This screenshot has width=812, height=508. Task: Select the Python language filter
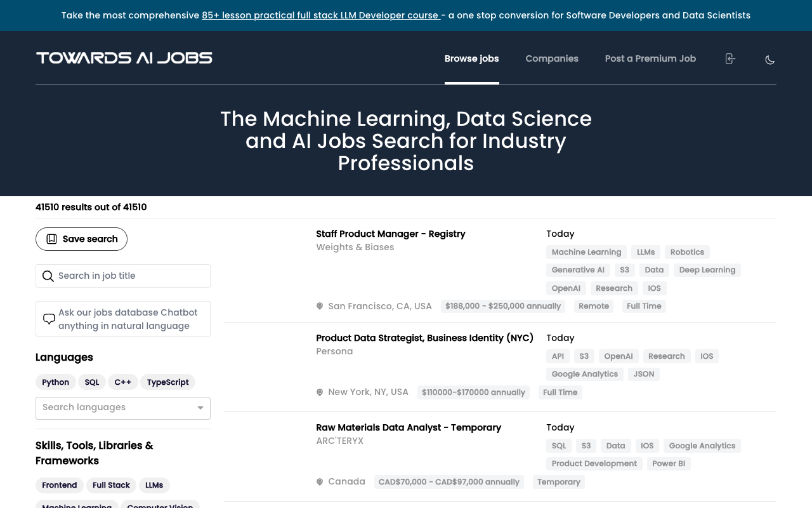point(56,382)
